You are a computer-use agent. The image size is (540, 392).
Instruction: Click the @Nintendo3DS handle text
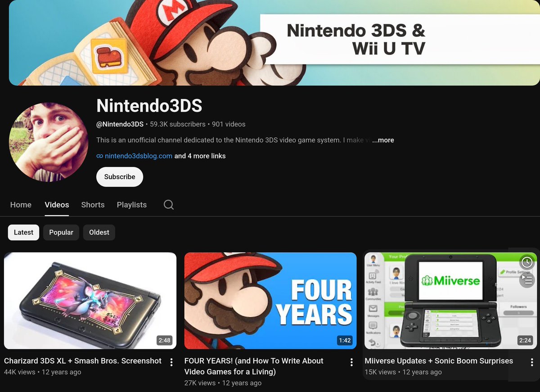120,124
